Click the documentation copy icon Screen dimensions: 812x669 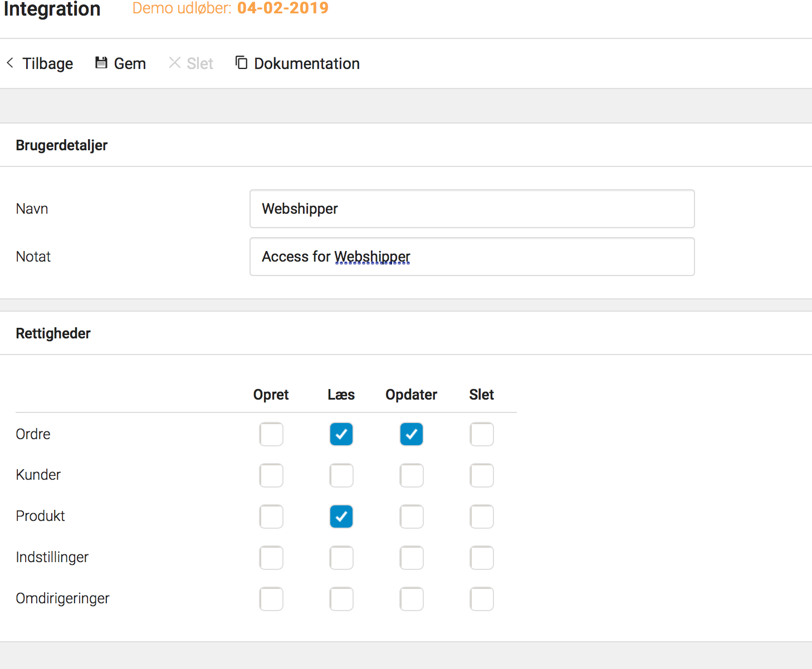[x=241, y=62]
